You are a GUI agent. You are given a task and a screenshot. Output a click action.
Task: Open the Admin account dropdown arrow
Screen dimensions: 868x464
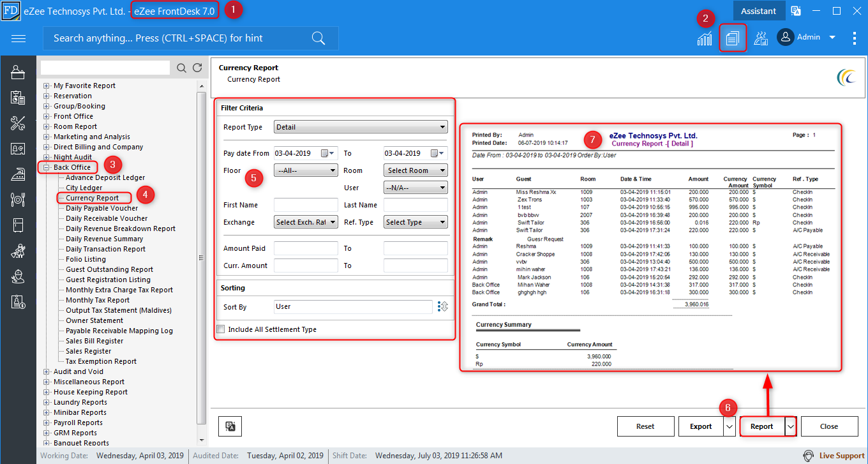point(832,38)
